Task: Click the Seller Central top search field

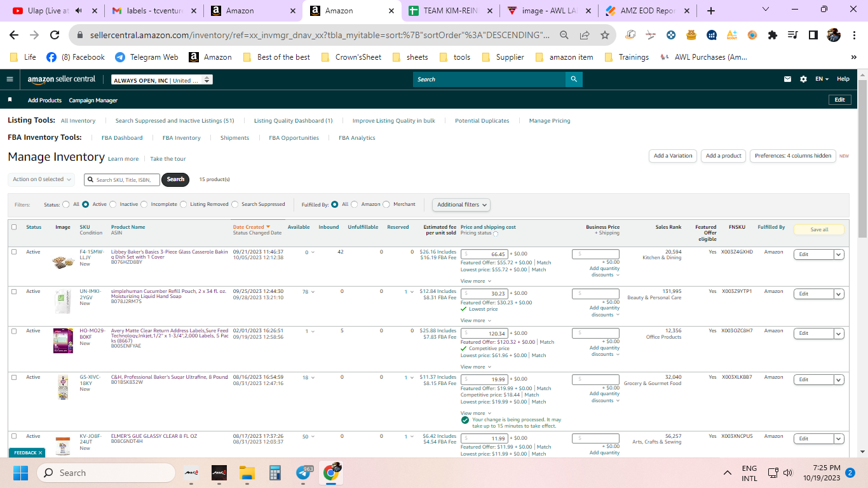Action: click(x=489, y=79)
